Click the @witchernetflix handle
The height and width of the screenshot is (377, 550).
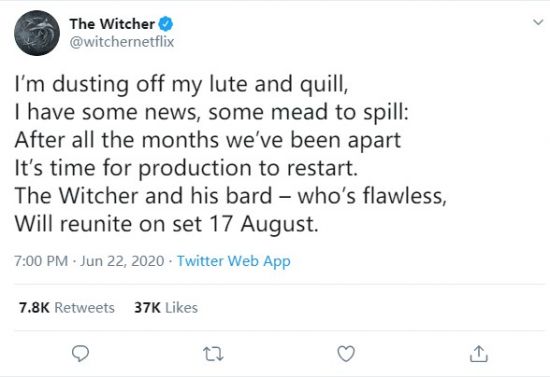tap(122, 42)
